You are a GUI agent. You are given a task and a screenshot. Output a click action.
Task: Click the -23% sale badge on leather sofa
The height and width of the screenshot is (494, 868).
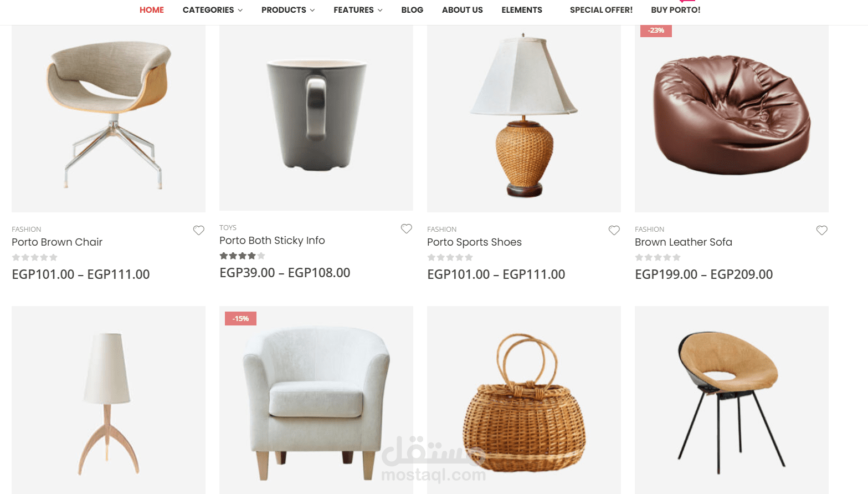(x=656, y=30)
